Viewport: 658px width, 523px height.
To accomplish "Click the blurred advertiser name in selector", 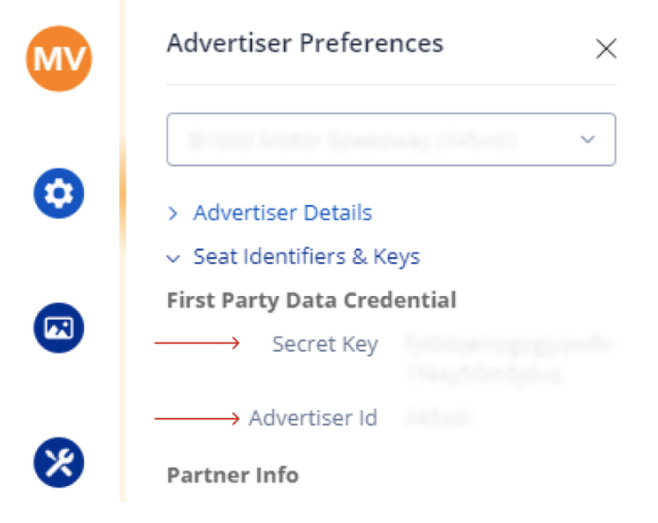I will (350, 139).
